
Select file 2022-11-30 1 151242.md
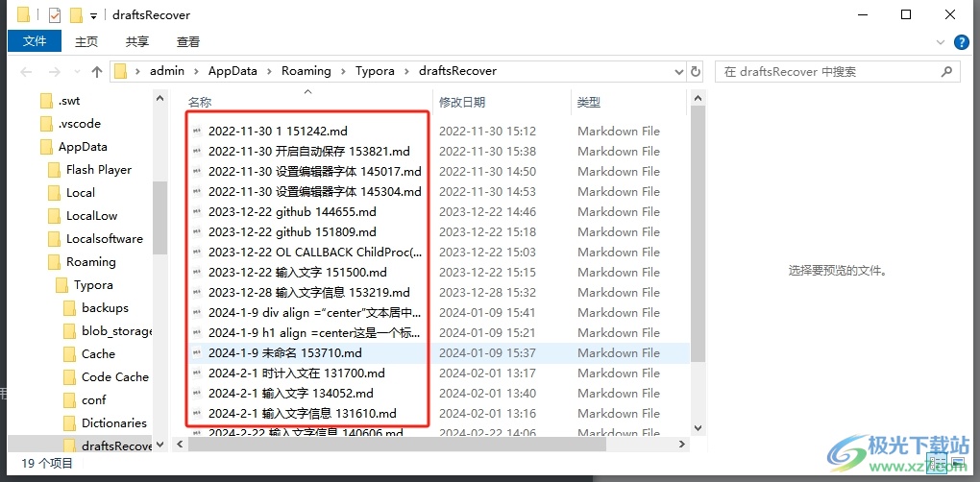coord(278,132)
